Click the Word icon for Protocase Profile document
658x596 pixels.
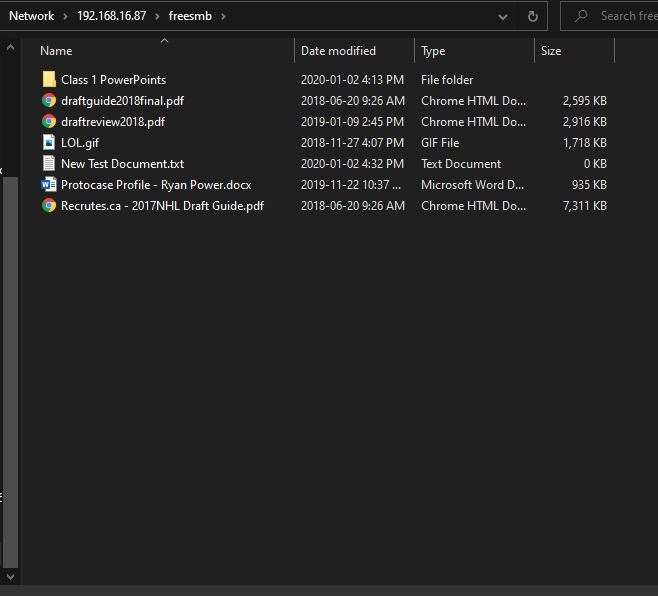[49, 184]
